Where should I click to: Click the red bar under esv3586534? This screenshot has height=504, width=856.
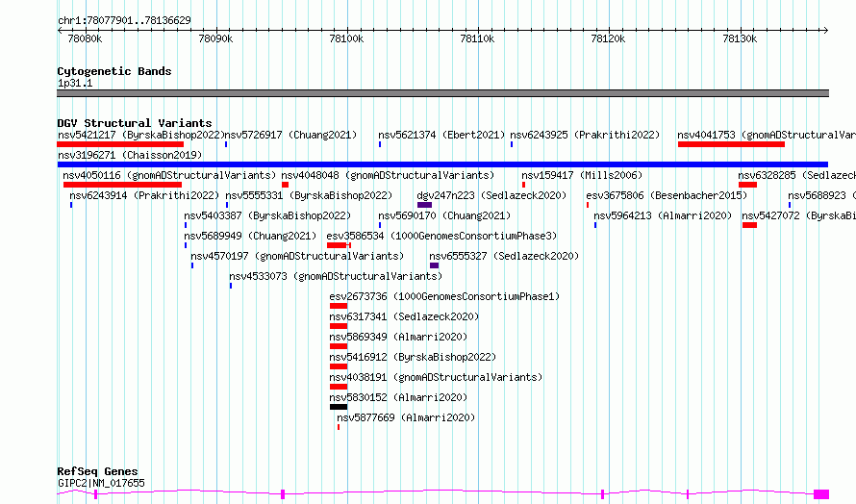point(339,245)
